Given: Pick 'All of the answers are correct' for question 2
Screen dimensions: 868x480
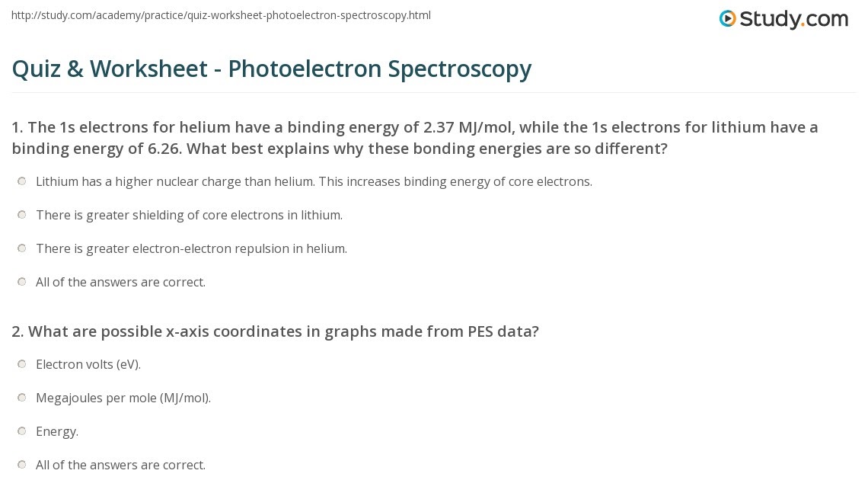Looking at the screenshot, I should click(x=21, y=464).
